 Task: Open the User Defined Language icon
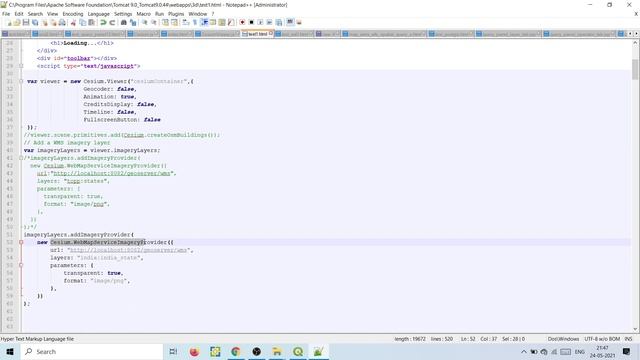(x=213, y=22)
